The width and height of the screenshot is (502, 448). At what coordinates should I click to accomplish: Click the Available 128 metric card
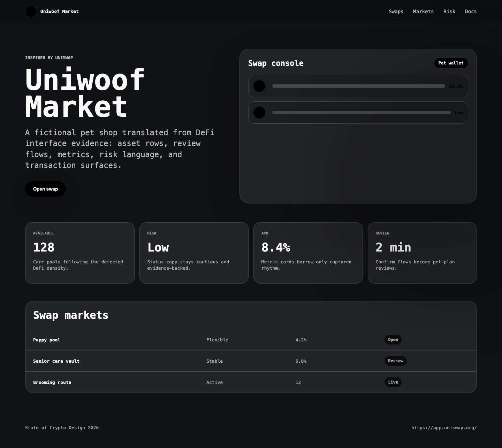[x=80, y=253]
